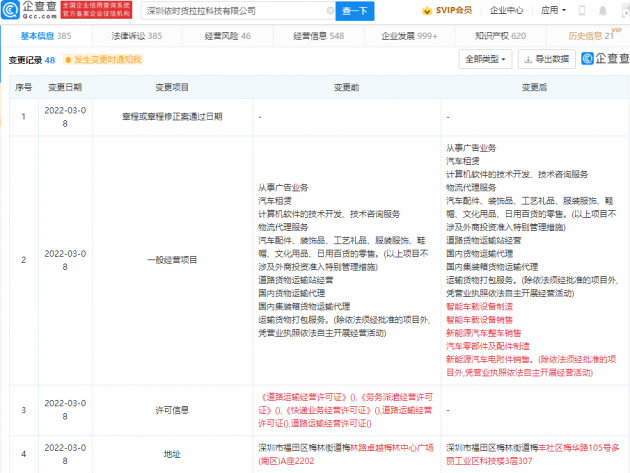The height and width of the screenshot is (473, 630).
Task: Clear the search box with the X icon
Action: pyautogui.click(x=330, y=11)
